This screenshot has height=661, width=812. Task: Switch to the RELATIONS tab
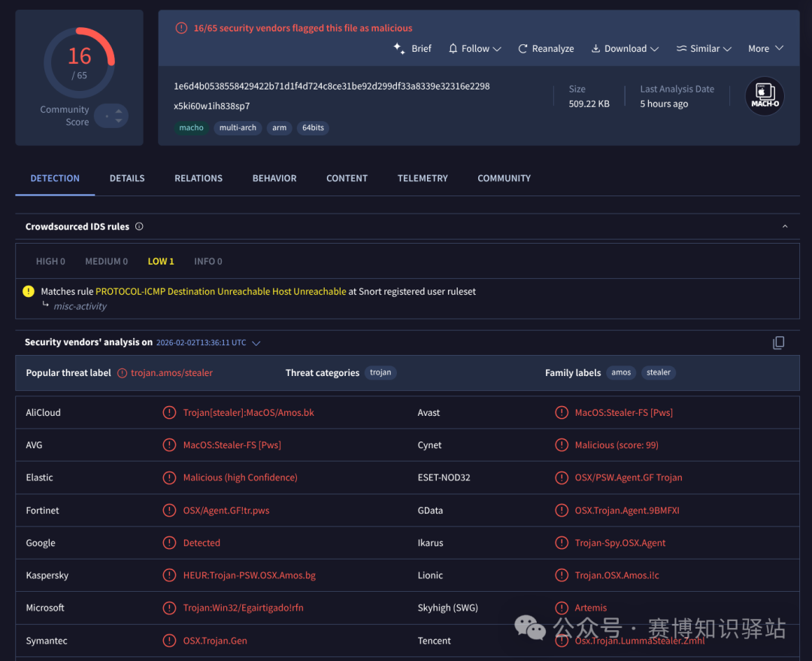198,178
